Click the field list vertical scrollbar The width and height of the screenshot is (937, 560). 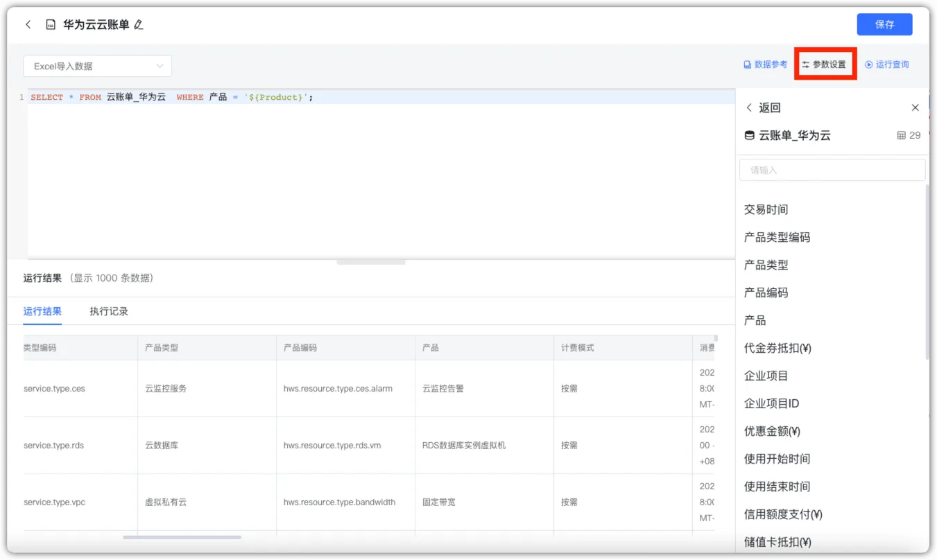(927, 270)
